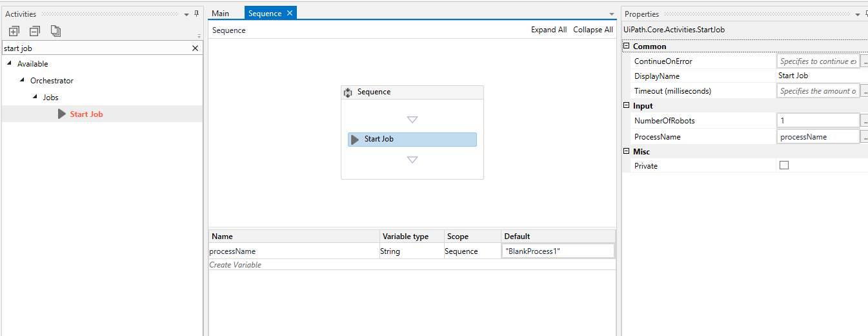Sort variables by Name column
This screenshot has height=336, width=868.
[x=294, y=236]
